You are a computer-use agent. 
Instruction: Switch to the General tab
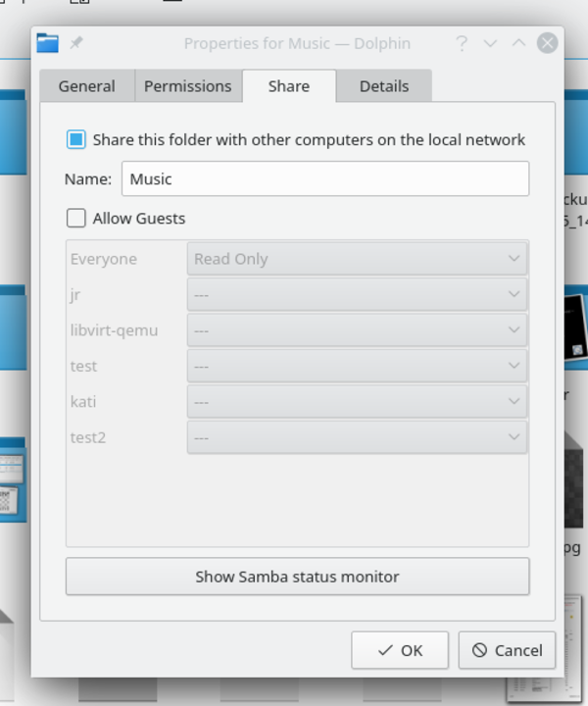87,86
